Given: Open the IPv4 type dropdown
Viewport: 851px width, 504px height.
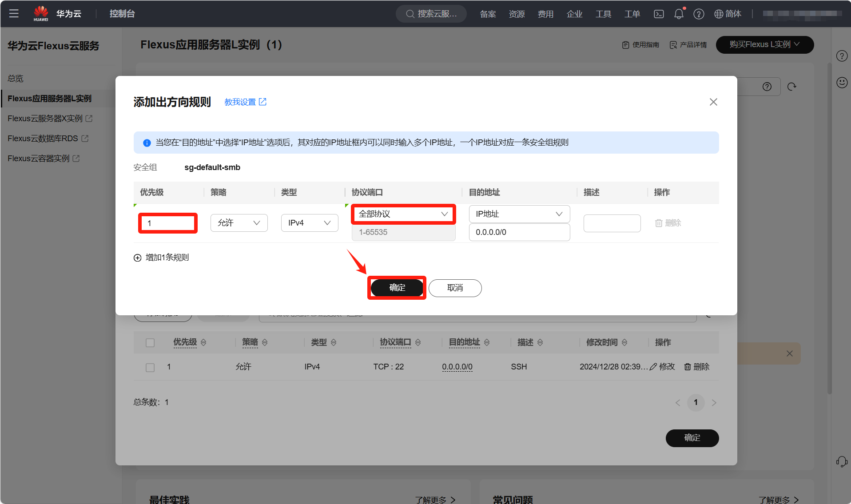Looking at the screenshot, I should [x=310, y=223].
